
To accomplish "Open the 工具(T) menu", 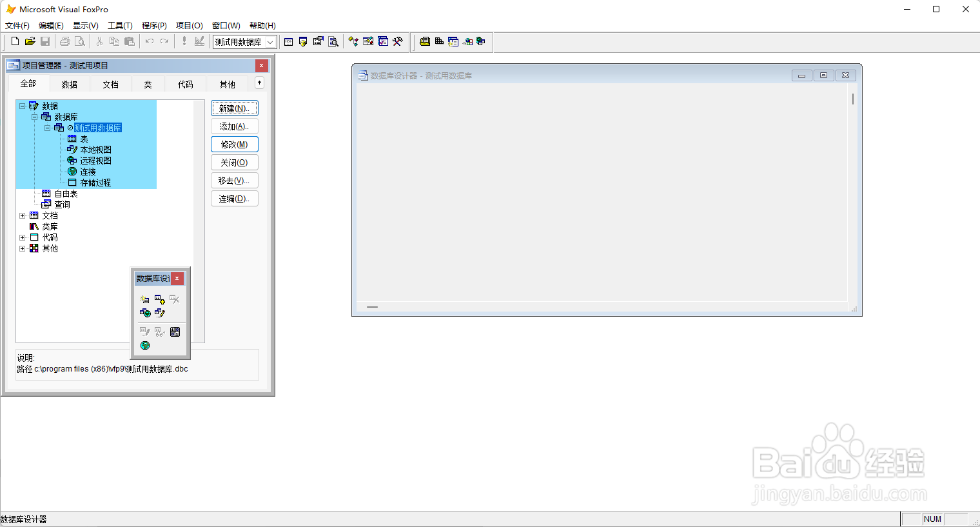I will click(120, 26).
